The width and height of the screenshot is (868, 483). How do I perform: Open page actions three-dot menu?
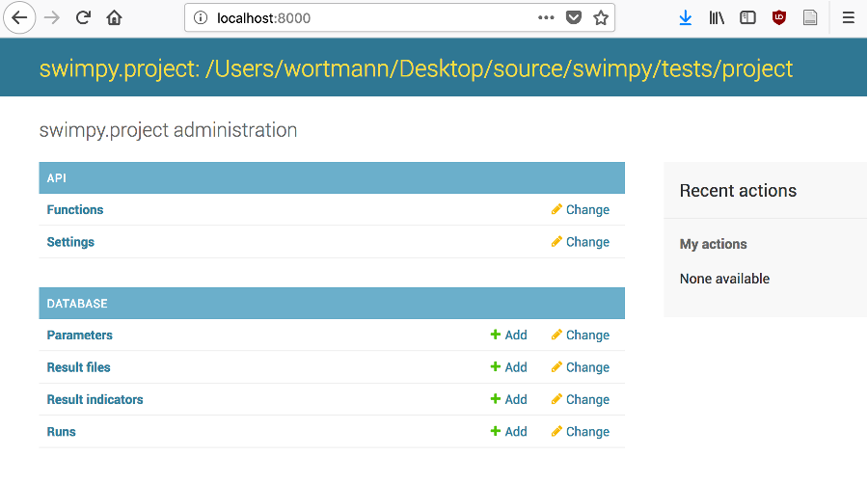[546, 17]
